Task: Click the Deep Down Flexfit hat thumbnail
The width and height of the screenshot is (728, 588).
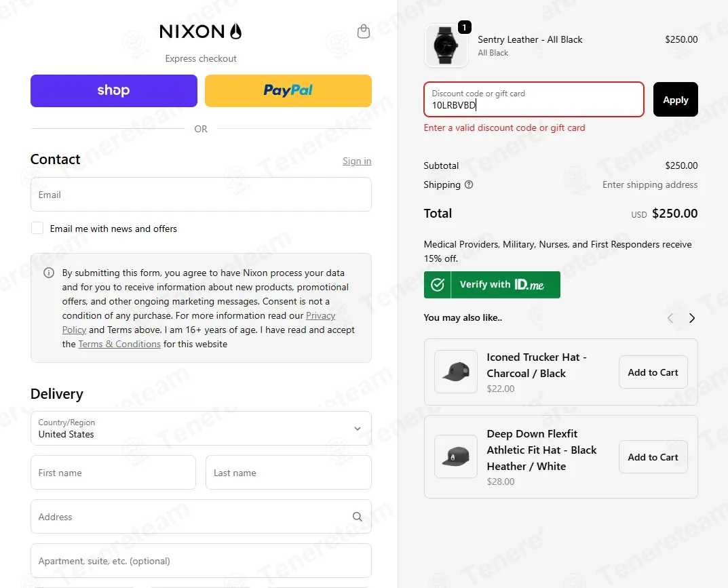Action: pyautogui.click(x=456, y=456)
